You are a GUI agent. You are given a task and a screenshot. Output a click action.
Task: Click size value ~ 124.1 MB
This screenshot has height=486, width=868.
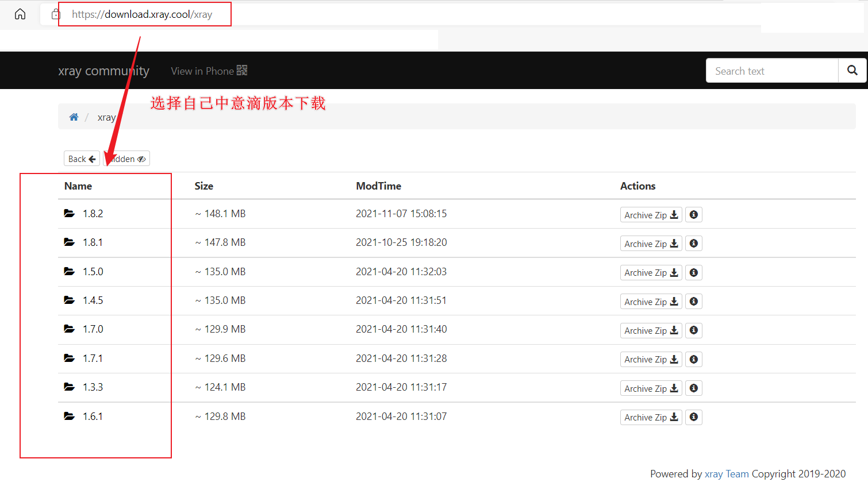(x=220, y=387)
